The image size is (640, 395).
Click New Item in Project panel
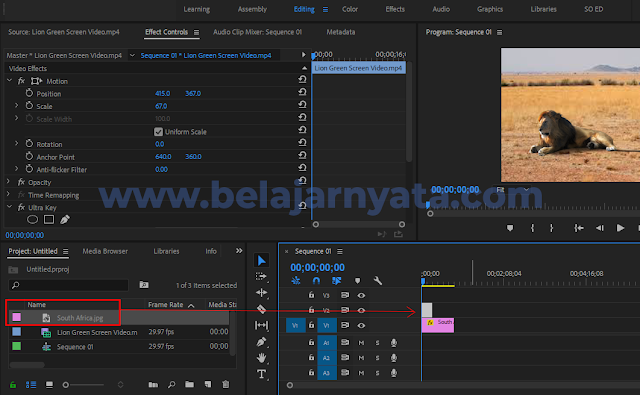click(208, 384)
